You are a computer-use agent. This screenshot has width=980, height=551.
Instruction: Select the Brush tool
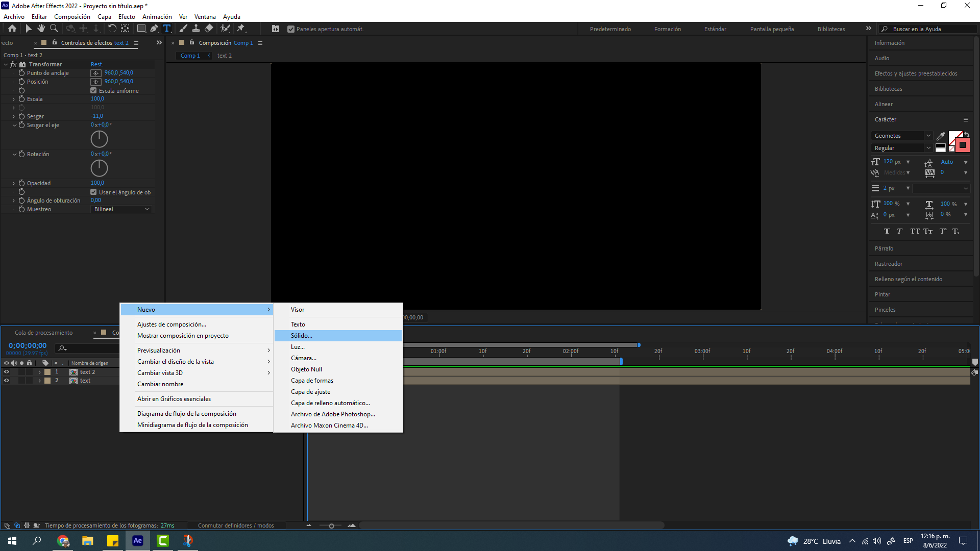[x=183, y=29]
